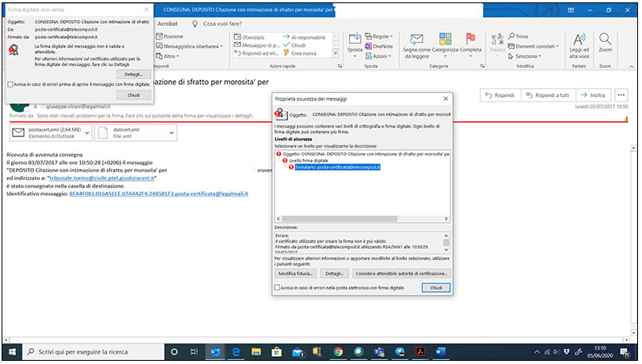Open the Identificativo messaggio link
The image size is (642, 364).
159,193
